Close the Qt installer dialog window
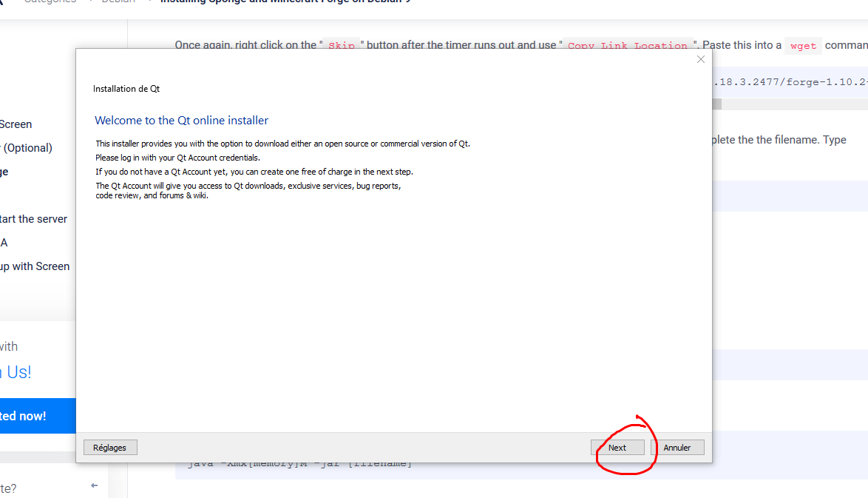868x498 pixels. [x=701, y=59]
